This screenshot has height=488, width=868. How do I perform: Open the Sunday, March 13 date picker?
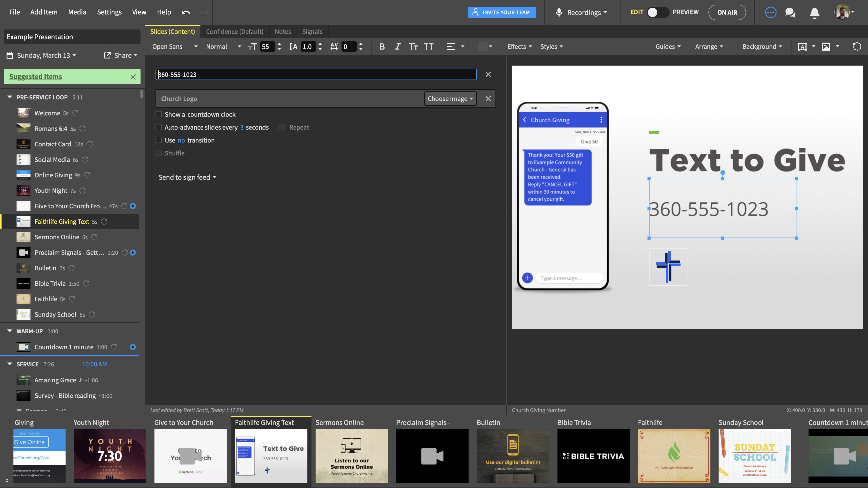[46, 55]
